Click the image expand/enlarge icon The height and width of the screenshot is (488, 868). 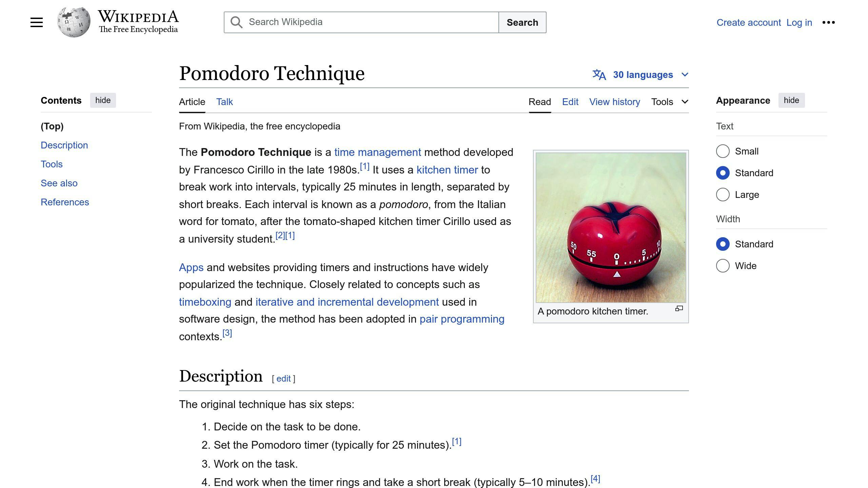(679, 309)
